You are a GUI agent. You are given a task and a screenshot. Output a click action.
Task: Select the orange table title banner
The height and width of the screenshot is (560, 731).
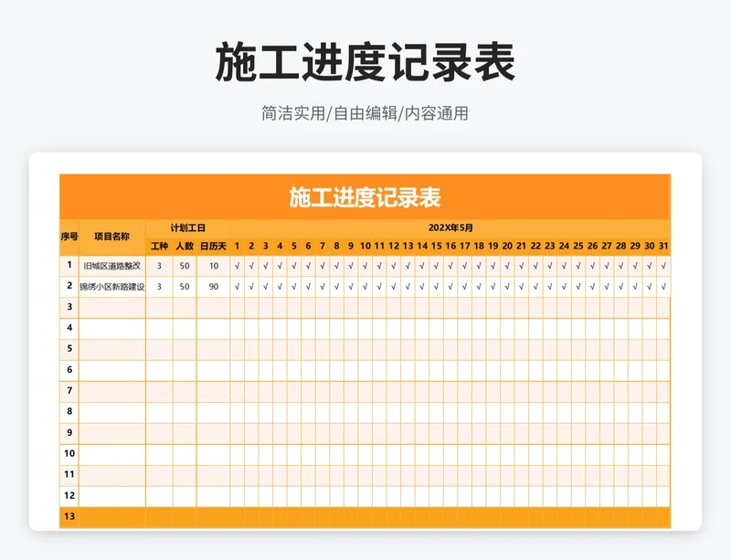(x=365, y=196)
